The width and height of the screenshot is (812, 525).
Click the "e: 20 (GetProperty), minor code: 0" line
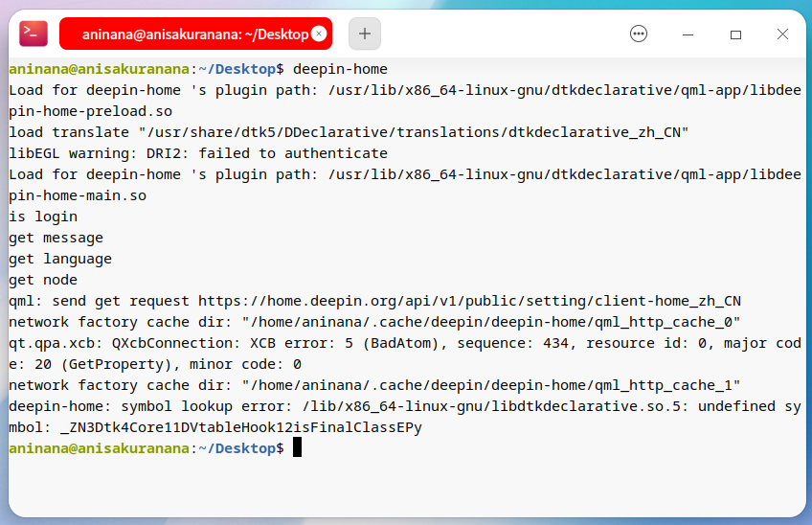[x=155, y=364]
